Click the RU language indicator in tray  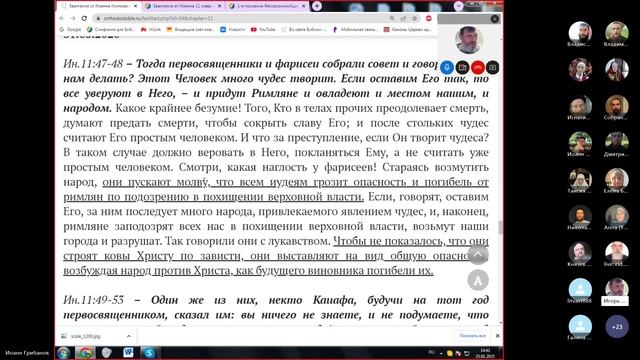click(x=432, y=353)
